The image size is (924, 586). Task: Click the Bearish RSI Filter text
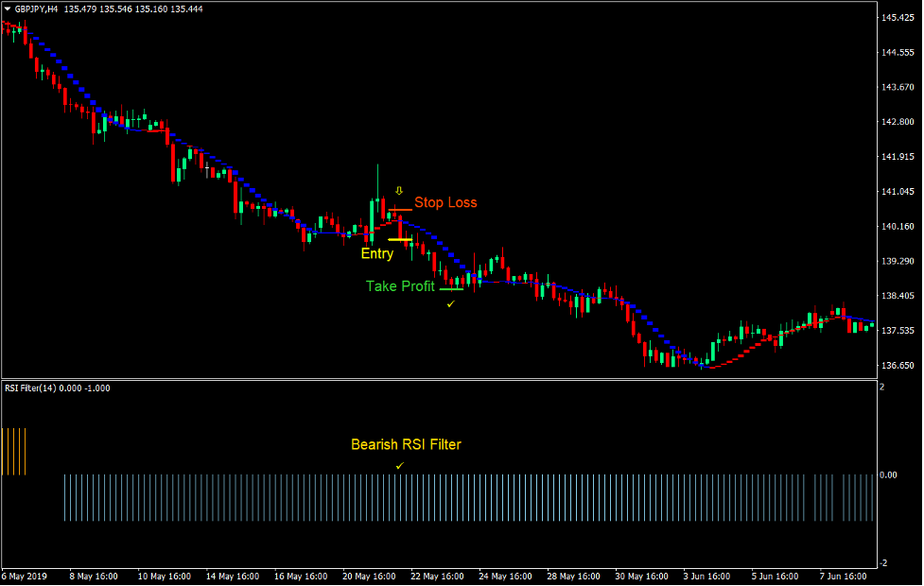click(406, 444)
